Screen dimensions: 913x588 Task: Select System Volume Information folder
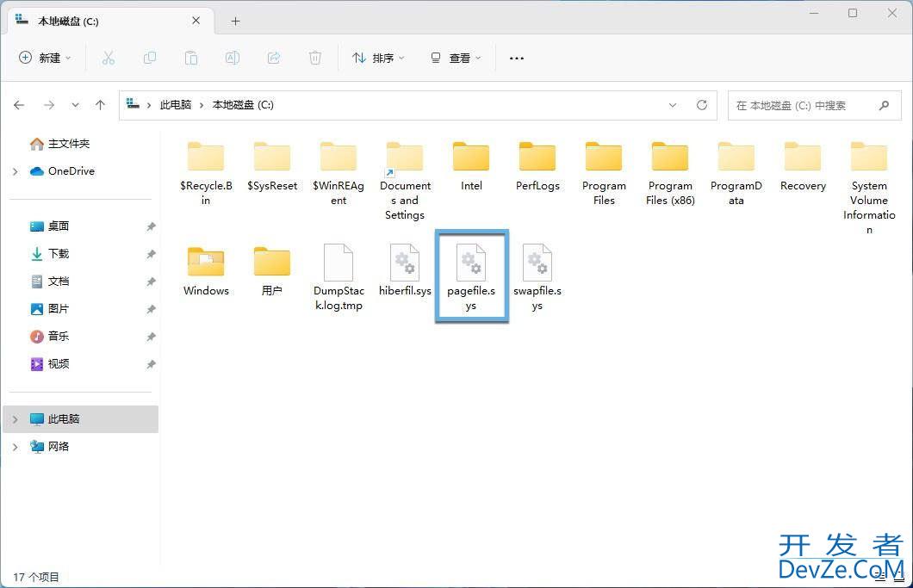869,188
